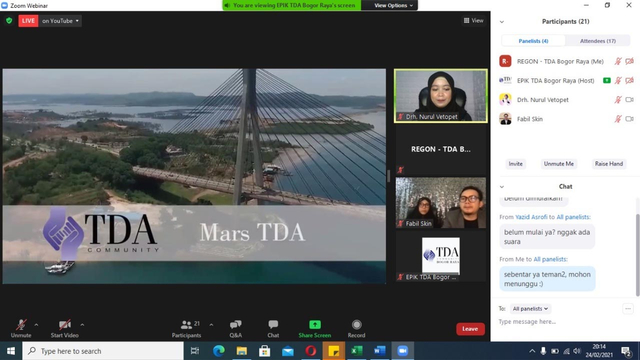
Task: Open the View layout menu
Action: coord(473,20)
